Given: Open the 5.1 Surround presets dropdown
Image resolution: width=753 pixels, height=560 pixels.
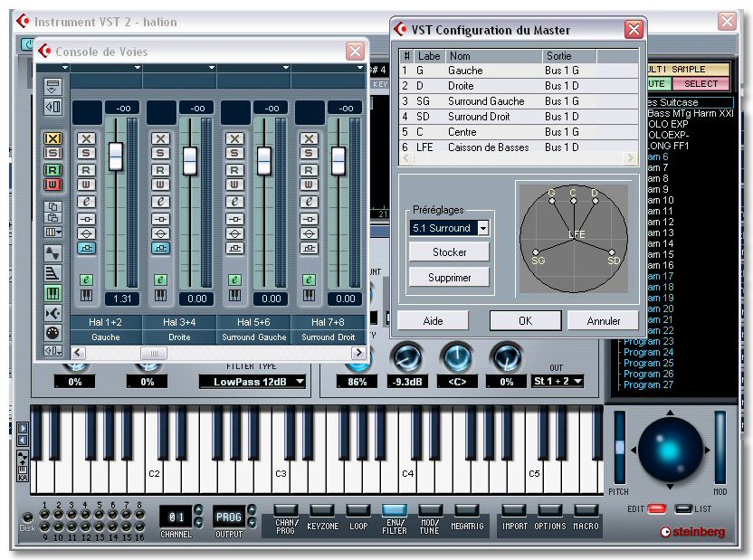Looking at the screenshot, I should (483, 228).
